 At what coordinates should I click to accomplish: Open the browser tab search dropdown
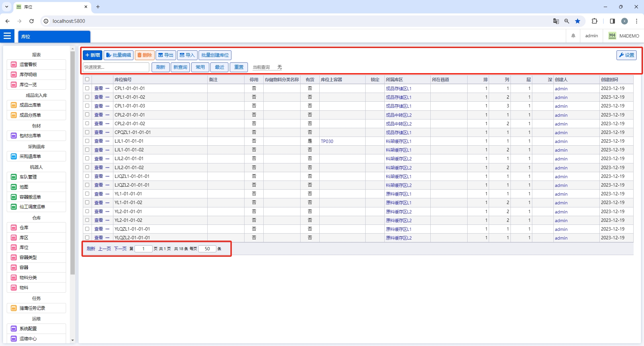pyautogui.click(x=7, y=7)
